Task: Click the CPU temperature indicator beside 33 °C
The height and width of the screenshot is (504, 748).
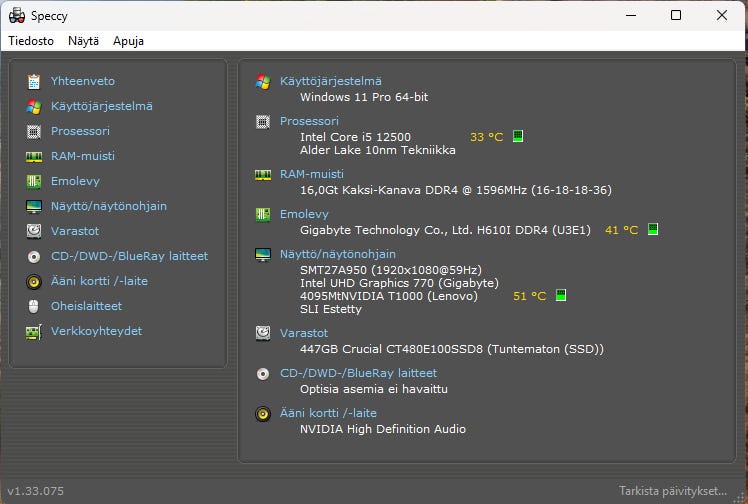Action: pyautogui.click(x=518, y=136)
